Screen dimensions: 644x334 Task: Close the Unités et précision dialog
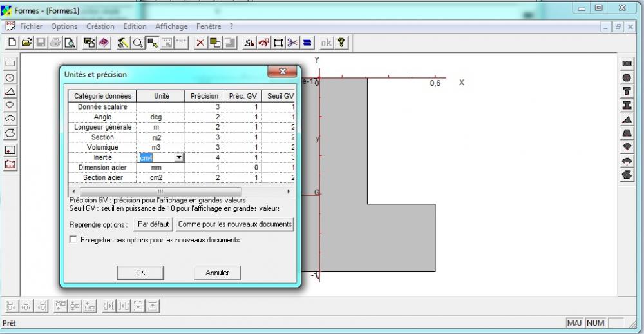click(282, 72)
